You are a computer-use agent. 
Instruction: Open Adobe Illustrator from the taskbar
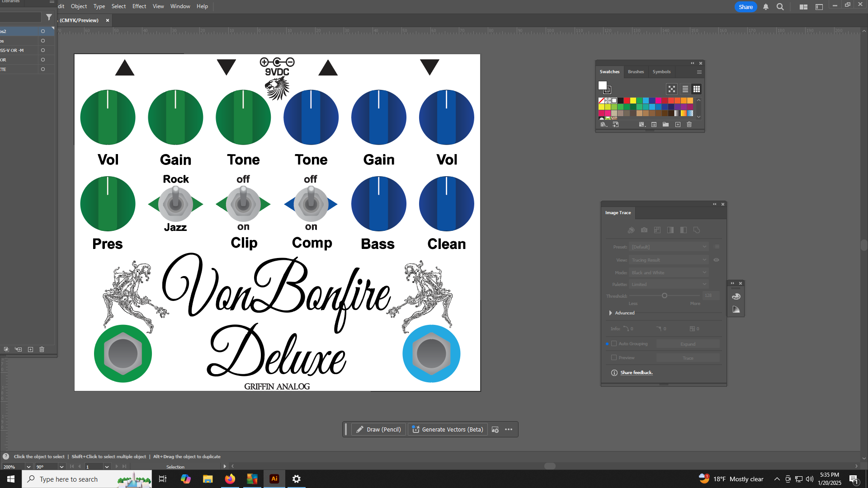pyautogui.click(x=274, y=479)
